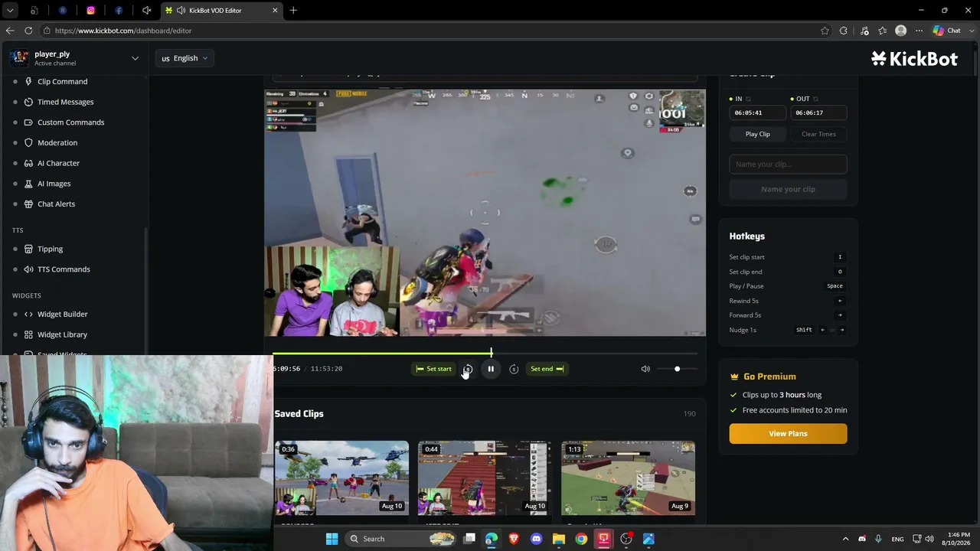
Task: Open the browser more options menu
Action: pos(920,31)
